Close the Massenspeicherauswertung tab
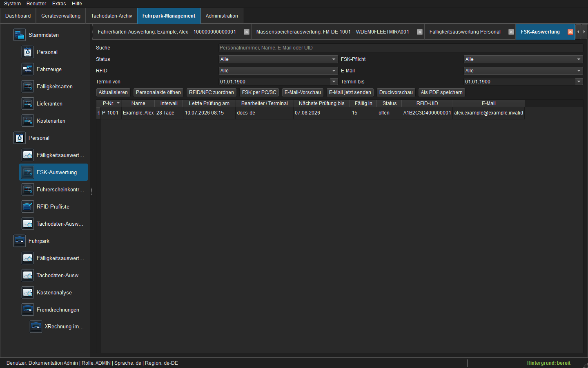Screen dimensions: 588x368 click(420, 32)
